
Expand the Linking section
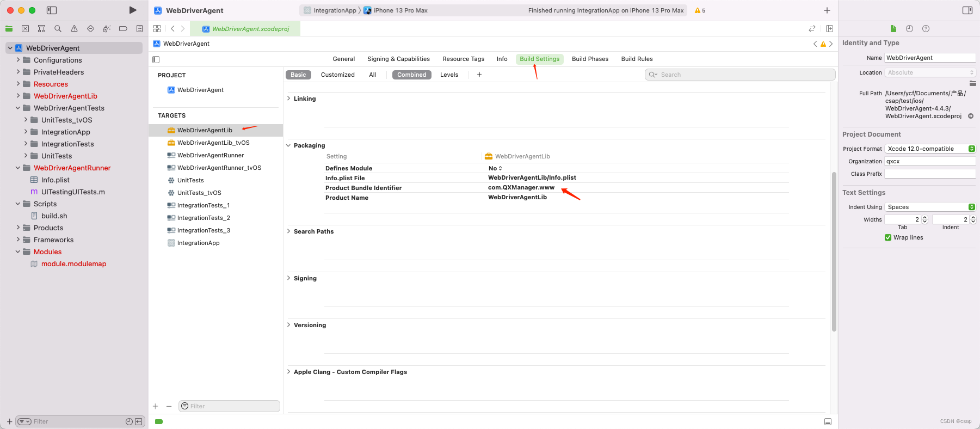point(288,99)
